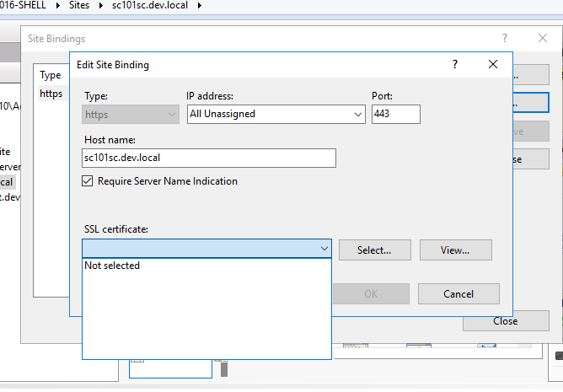Click the Type https dropdown
This screenshot has height=392, width=563.
[x=131, y=114]
